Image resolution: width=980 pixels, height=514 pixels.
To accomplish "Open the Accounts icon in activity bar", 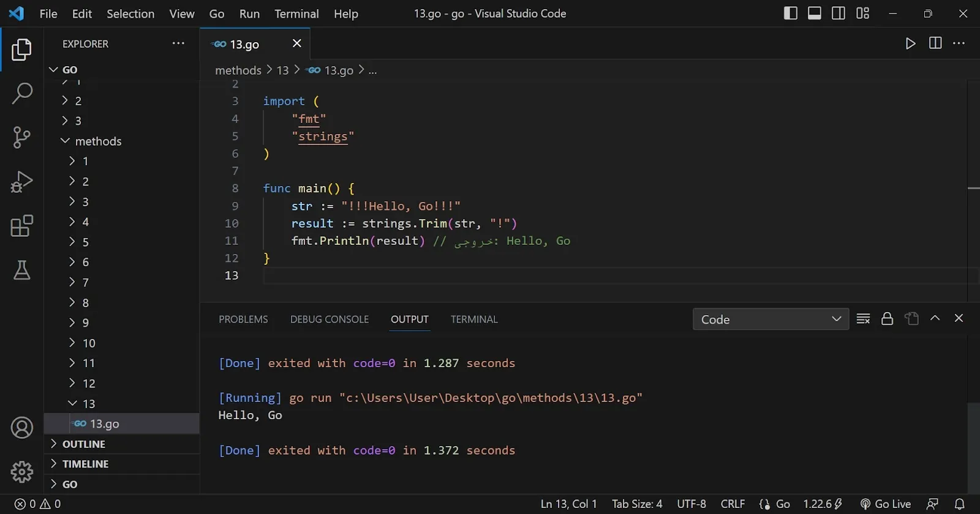I will [x=22, y=428].
